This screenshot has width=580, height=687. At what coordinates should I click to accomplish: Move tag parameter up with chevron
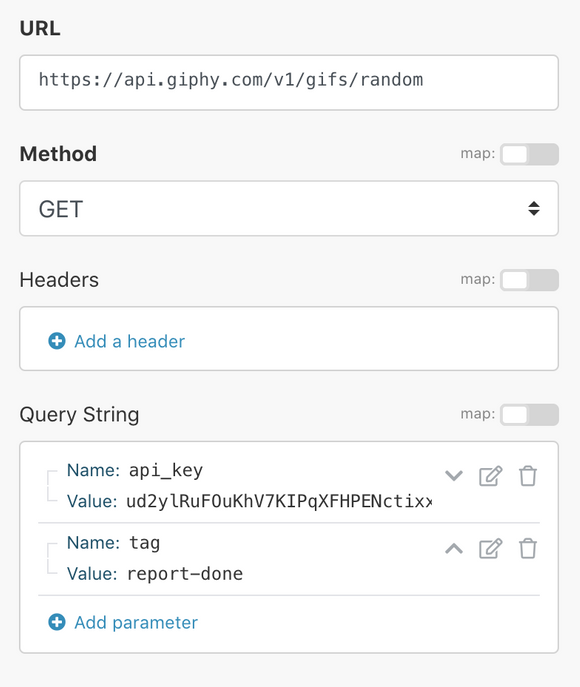454,549
